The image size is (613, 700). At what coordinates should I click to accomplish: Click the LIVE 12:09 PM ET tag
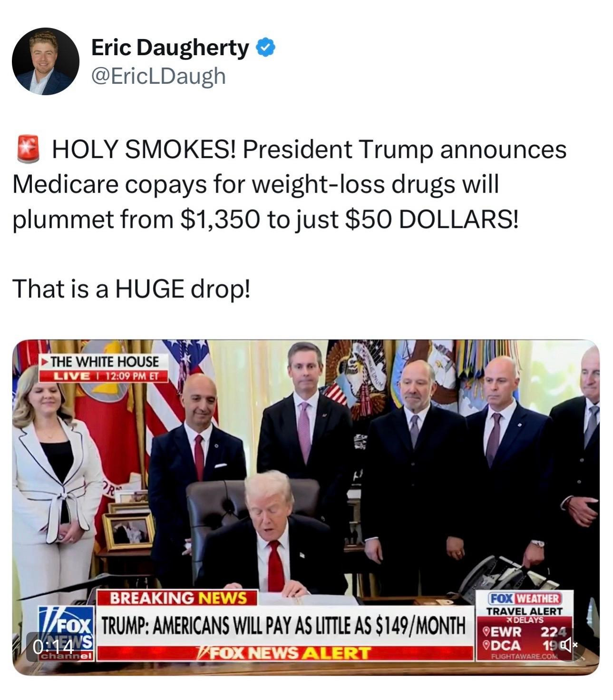click(104, 375)
